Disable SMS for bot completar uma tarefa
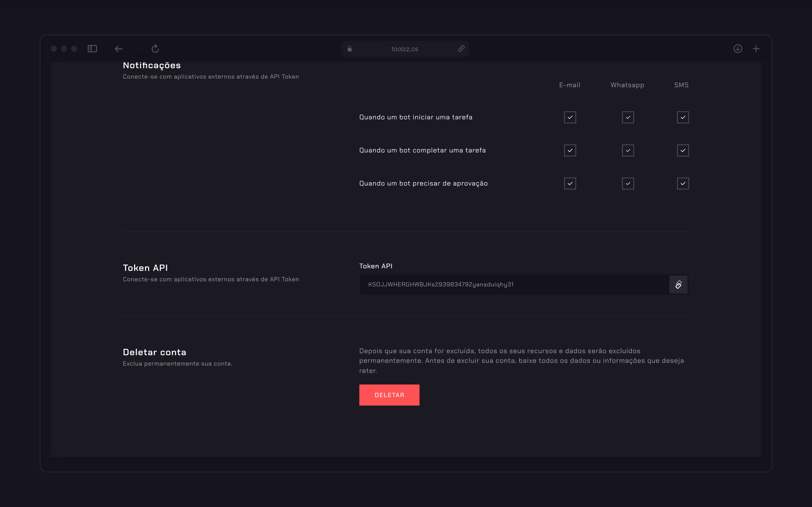 click(683, 151)
